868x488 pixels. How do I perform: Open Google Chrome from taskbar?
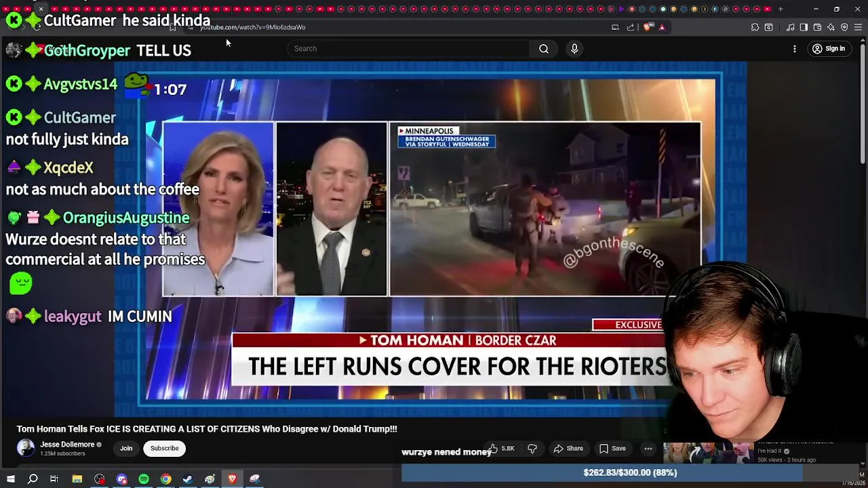(x=165, y=479)
